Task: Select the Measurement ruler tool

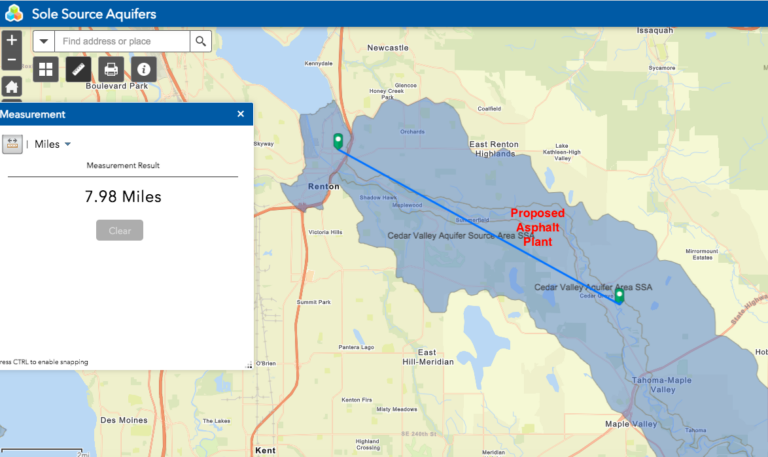Action: pyautogui.click(x=78, y=69)
